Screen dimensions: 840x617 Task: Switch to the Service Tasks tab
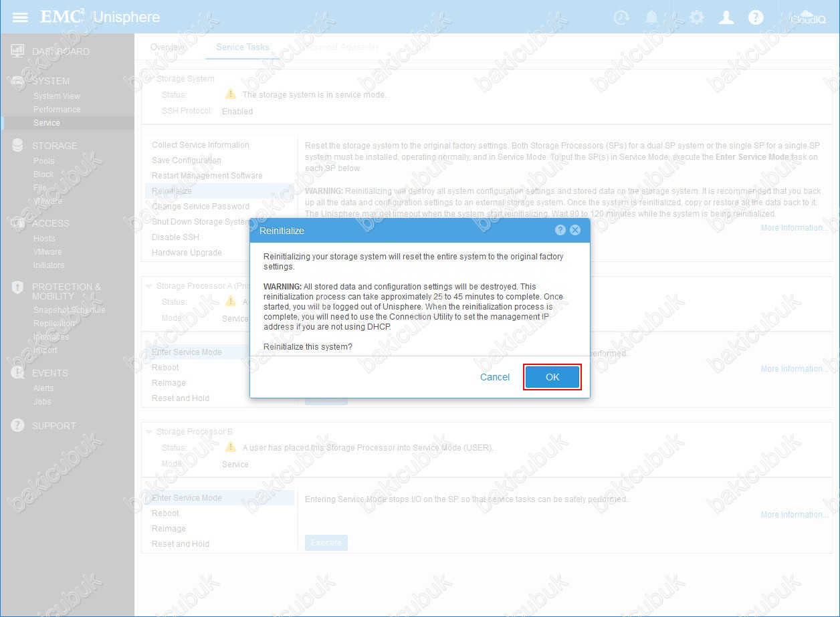point(243,47)
